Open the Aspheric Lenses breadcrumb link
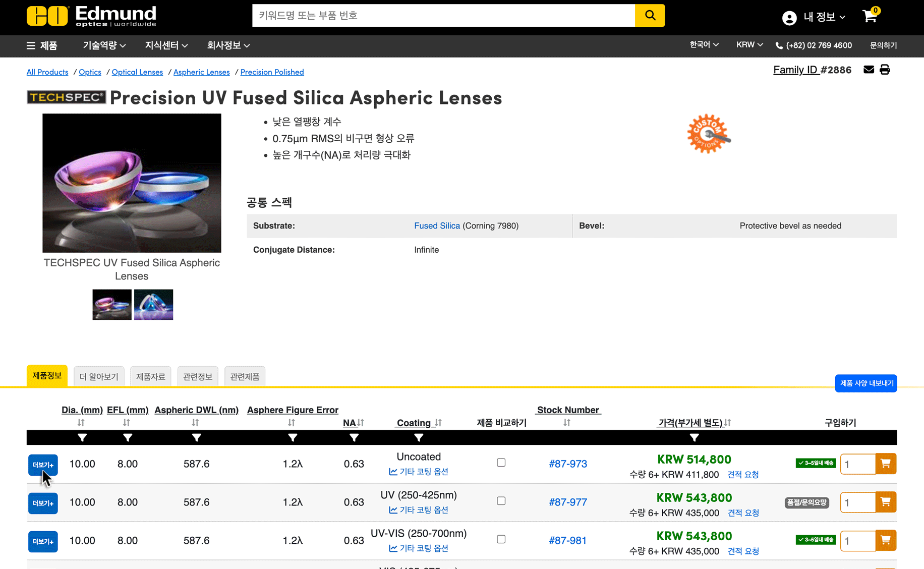This screenshot has width=924, height=569. click(201, 72)
